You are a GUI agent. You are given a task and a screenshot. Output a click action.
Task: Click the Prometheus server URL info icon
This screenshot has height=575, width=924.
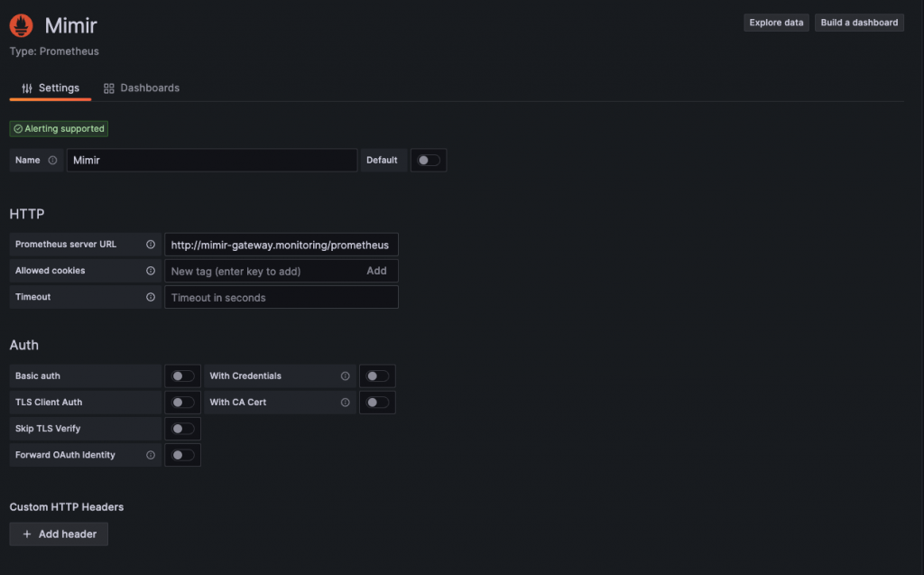[151, 244]
